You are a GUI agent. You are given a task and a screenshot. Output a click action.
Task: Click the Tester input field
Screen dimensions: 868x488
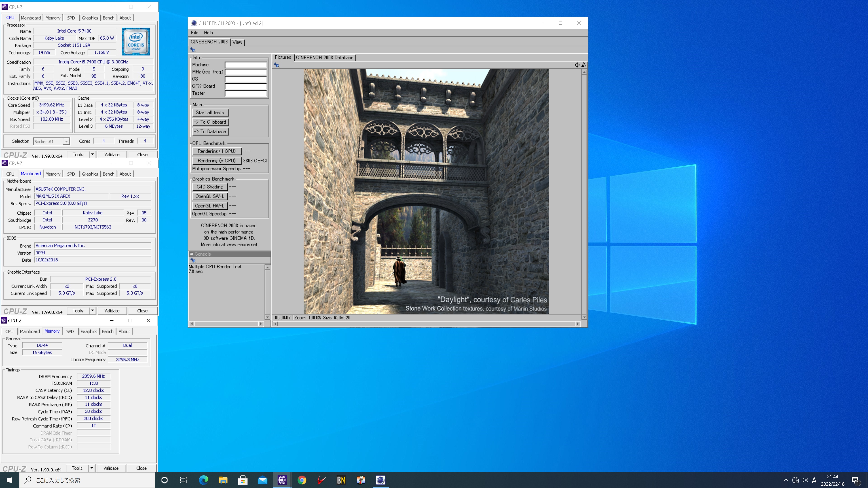[245, 93]
